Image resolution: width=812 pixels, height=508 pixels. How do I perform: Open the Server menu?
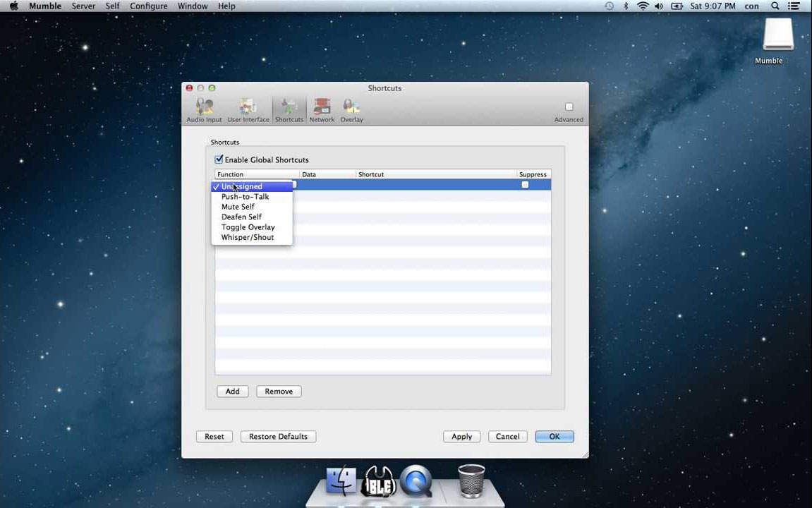coord(83,6)
